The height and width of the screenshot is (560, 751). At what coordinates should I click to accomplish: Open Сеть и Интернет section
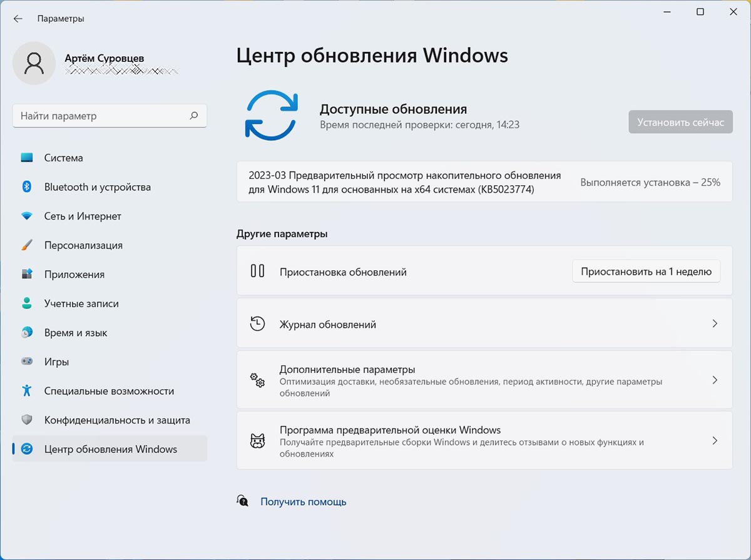(110, 216)
